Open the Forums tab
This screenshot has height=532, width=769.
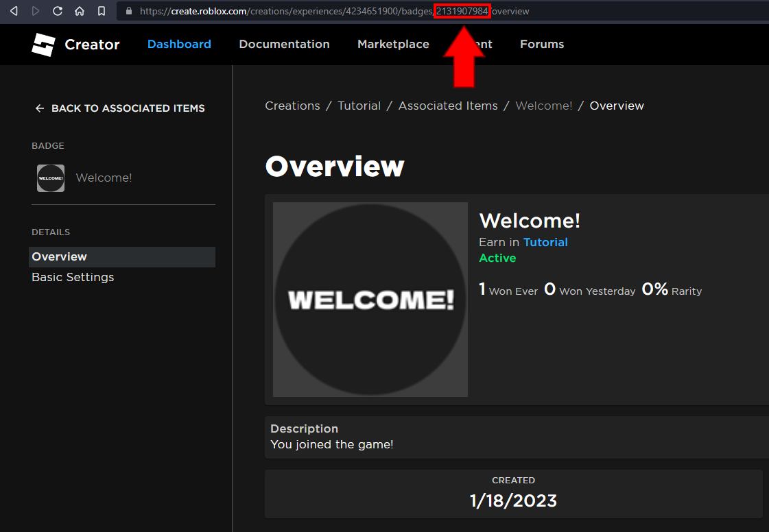[542, 44]
